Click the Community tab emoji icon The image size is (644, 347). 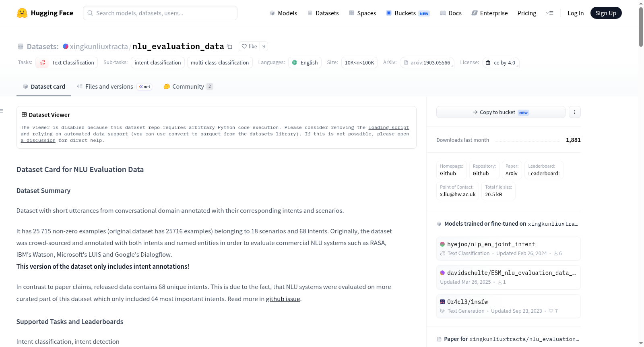coord(167,86)
